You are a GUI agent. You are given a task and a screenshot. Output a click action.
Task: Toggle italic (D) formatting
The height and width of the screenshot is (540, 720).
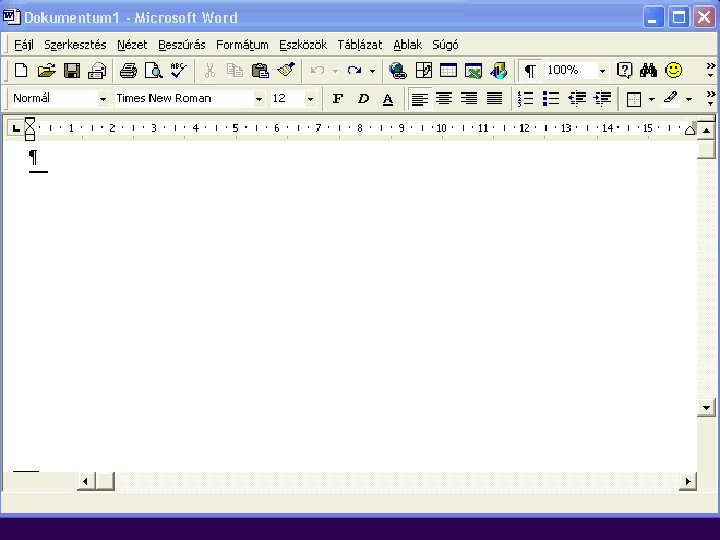pyautogui.click(x=363, y=98)
